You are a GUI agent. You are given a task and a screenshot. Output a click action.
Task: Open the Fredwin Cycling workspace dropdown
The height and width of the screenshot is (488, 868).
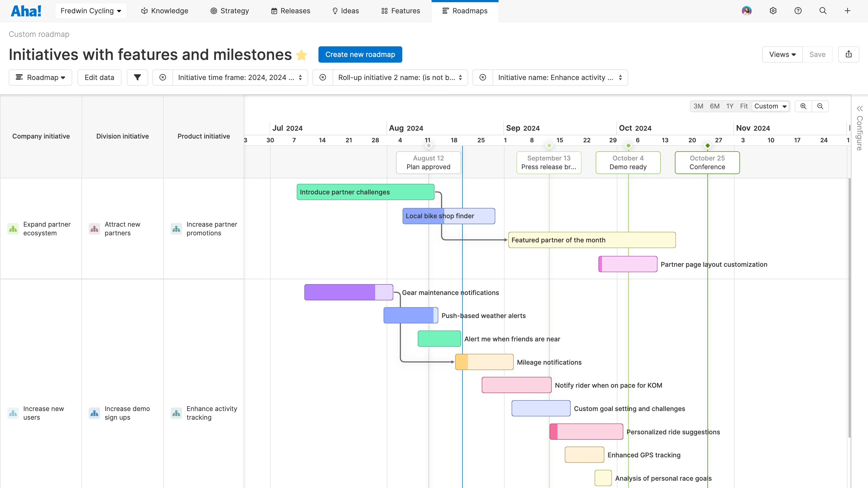pos(91,11)
